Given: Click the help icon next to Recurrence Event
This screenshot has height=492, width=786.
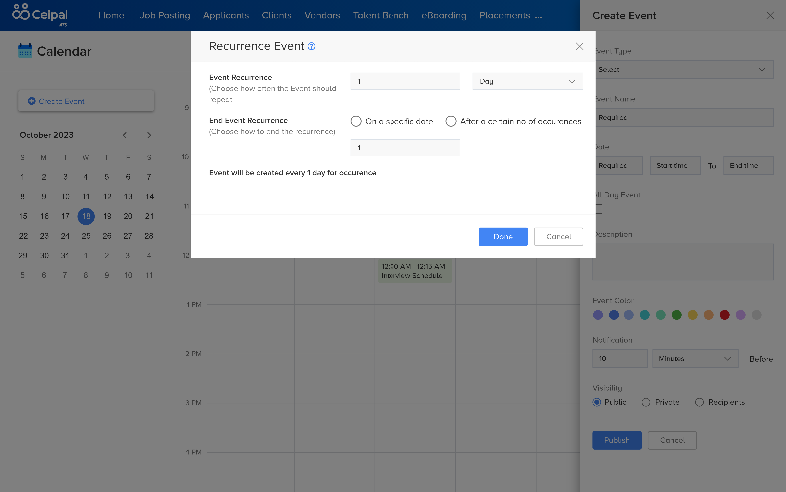Looking at the screenshot, I should coord(311,46).
